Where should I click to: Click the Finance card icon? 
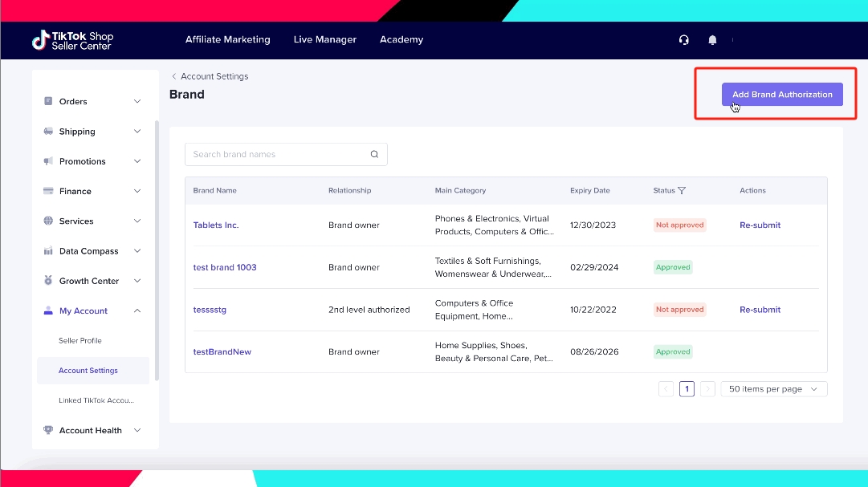click(48, 191)
